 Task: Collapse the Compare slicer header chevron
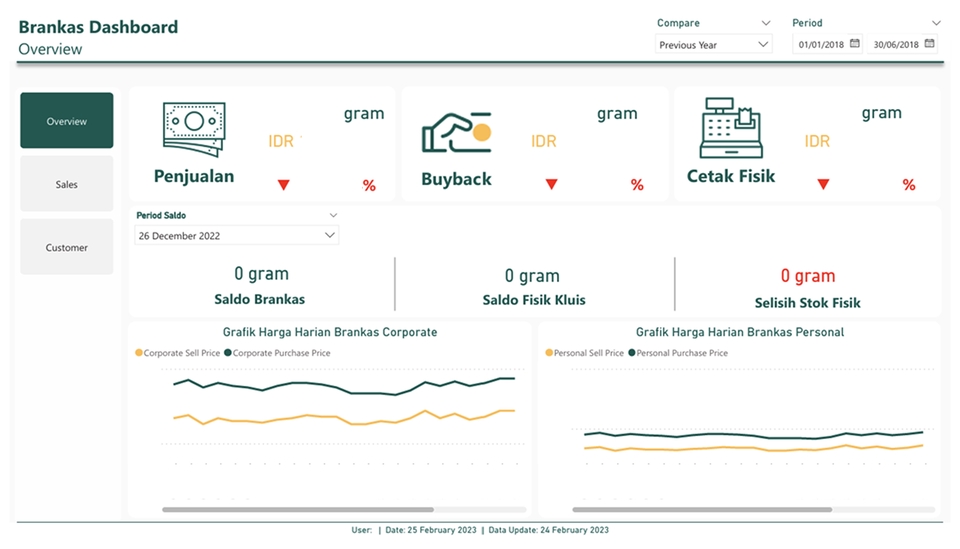[x=766, y=23]
